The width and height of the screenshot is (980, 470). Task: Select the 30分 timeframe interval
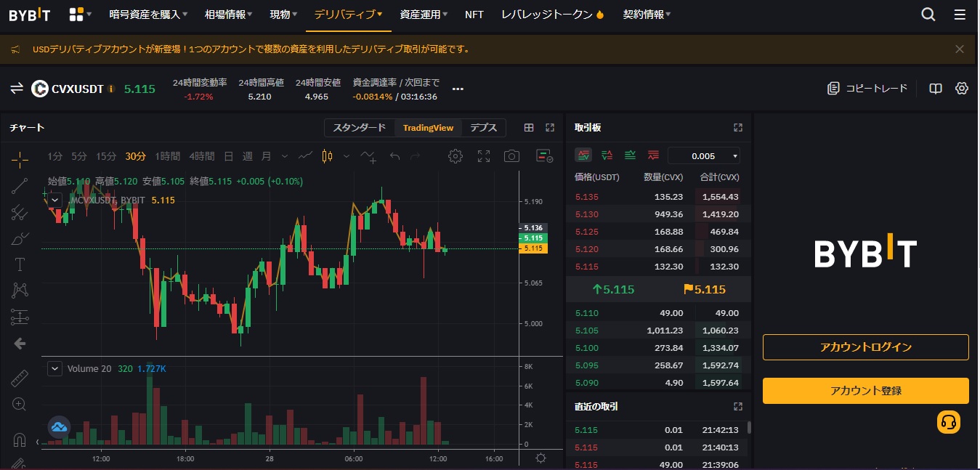pyautogui.click(x=134, y=155)
